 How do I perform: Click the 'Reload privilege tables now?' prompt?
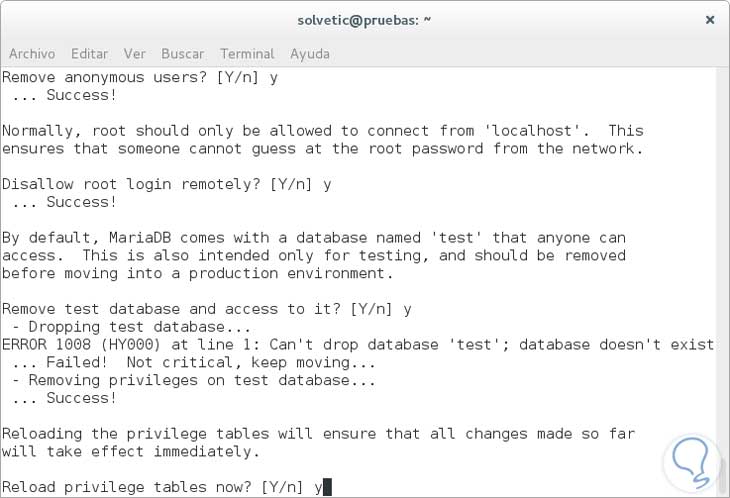pos(162,487)
